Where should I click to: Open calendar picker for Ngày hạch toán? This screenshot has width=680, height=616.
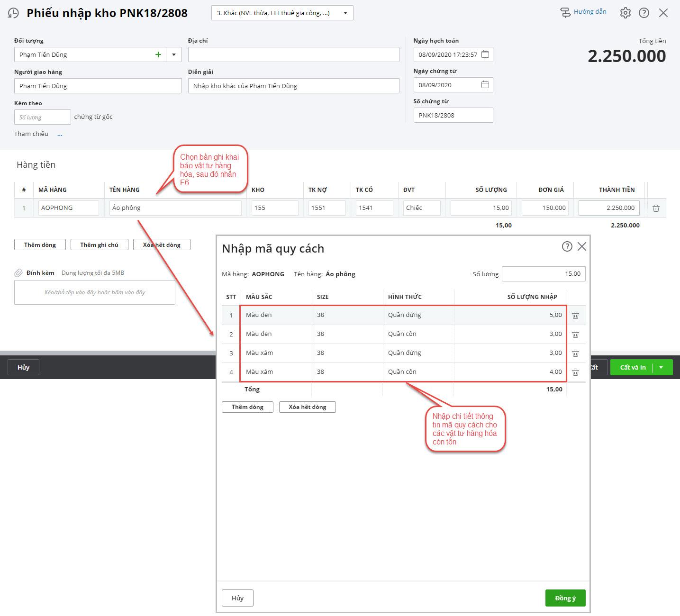coord(485,54)
